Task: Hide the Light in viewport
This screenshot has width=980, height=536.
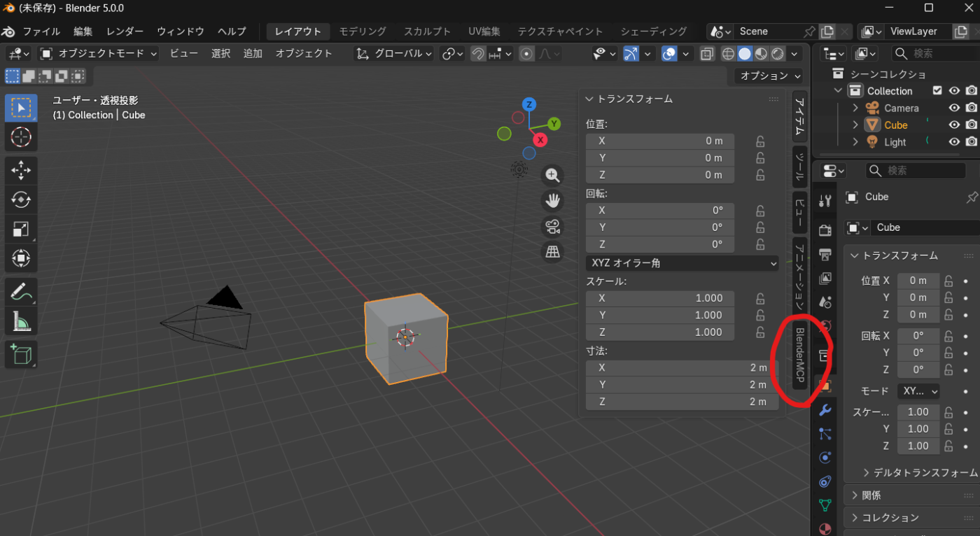Action: [954, 141]
